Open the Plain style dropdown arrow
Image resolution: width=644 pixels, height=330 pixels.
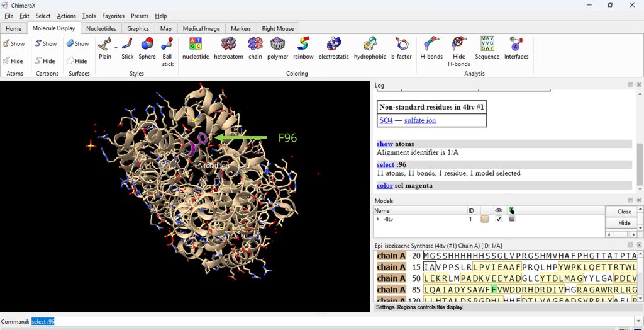pyautogui.click(x=116, y=47)
